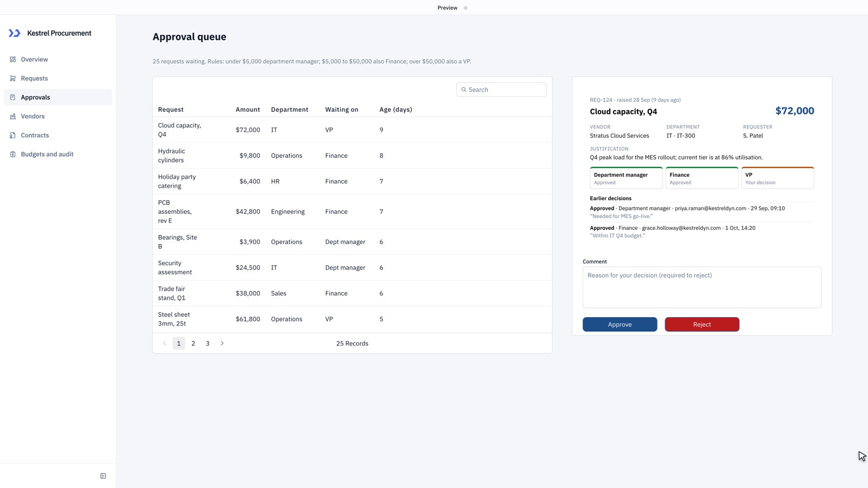Open the Steel sheet 3mm, 25t request

352,319
